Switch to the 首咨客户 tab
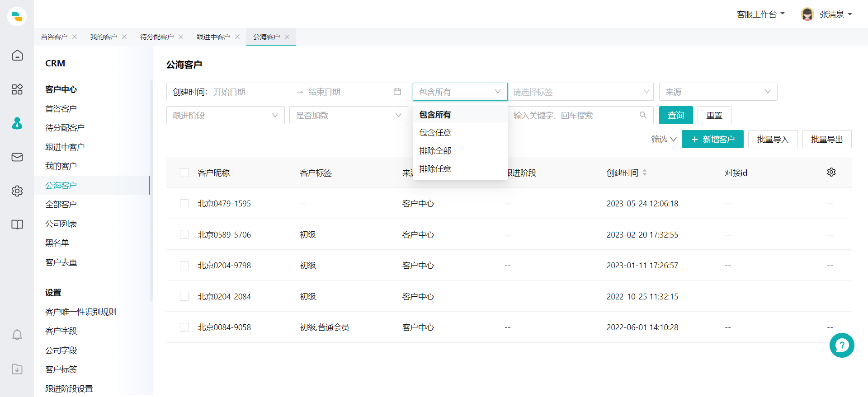 [x=54, y=37]
